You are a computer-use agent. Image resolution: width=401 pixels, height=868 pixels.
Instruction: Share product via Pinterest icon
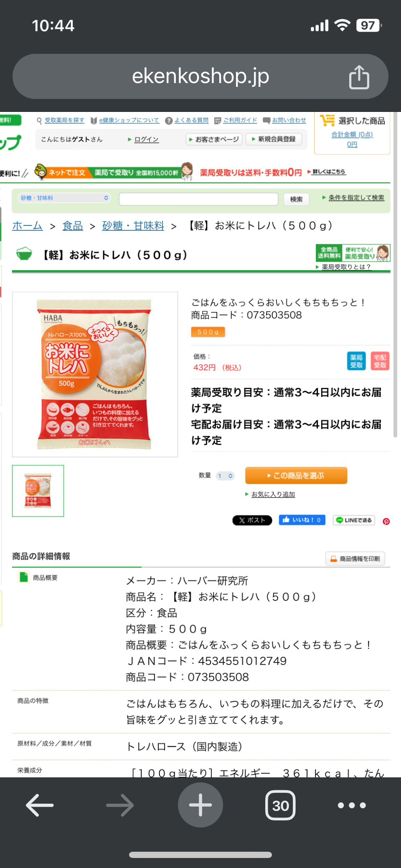coord(386,521)
